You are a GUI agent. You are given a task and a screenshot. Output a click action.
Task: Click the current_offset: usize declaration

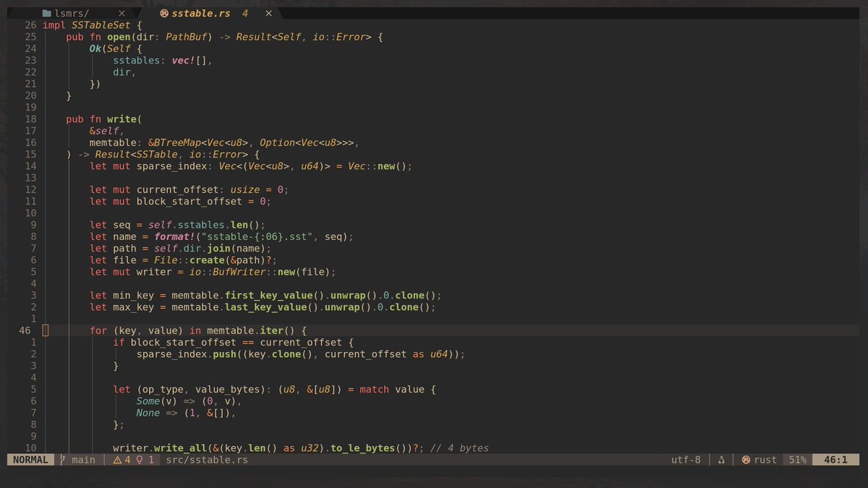click(x=189, y=189)
